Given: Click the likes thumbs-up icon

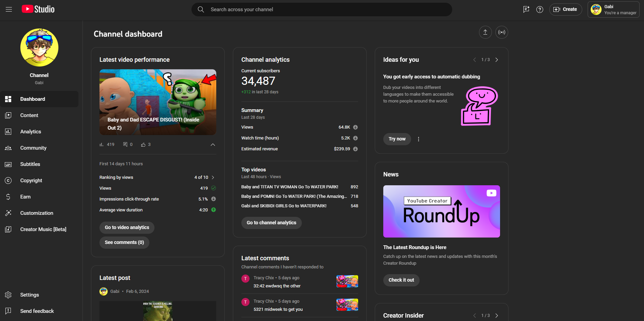Looking at the screenshot, I should [143, 145].
